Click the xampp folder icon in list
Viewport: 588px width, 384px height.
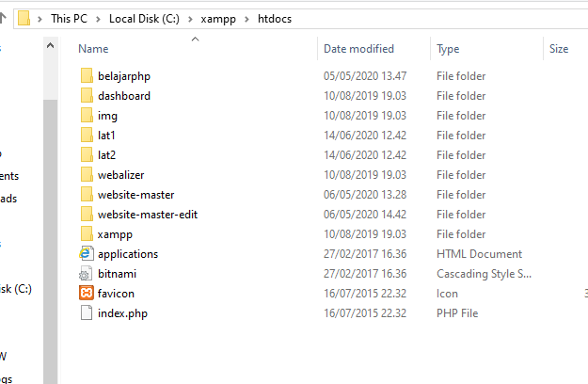point(87,234)
